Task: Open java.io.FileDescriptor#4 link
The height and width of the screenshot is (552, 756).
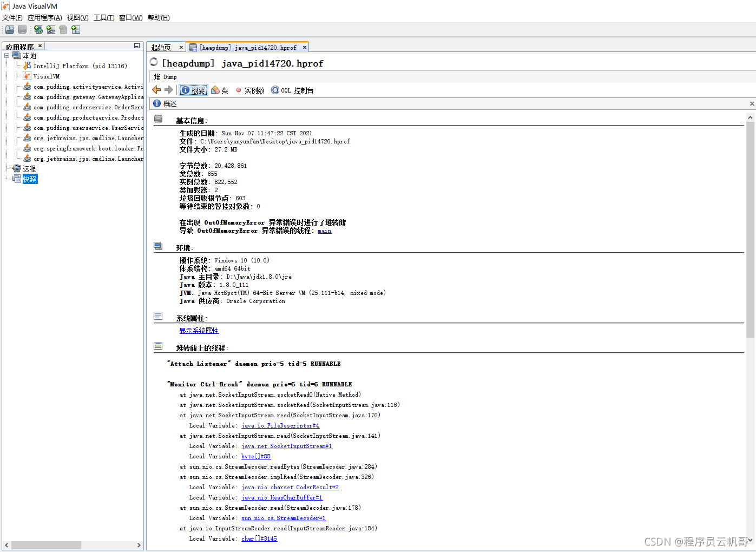Action: (x=280, y=425)
